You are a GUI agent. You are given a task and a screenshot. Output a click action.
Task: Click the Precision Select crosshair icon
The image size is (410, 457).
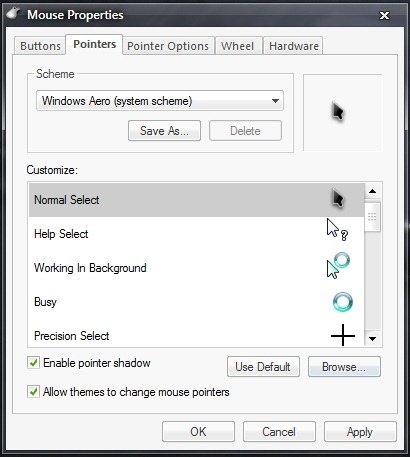click(x=343, y=335)
